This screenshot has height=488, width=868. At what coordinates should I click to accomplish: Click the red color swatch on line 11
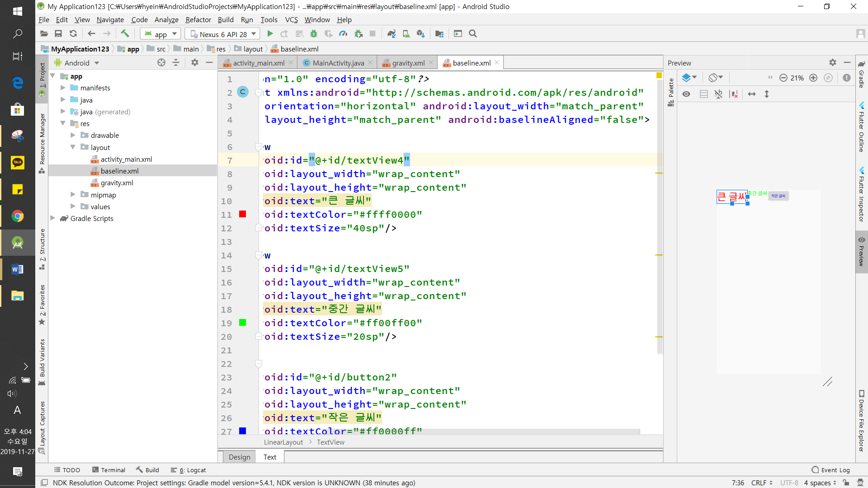(x=243, y=214)
